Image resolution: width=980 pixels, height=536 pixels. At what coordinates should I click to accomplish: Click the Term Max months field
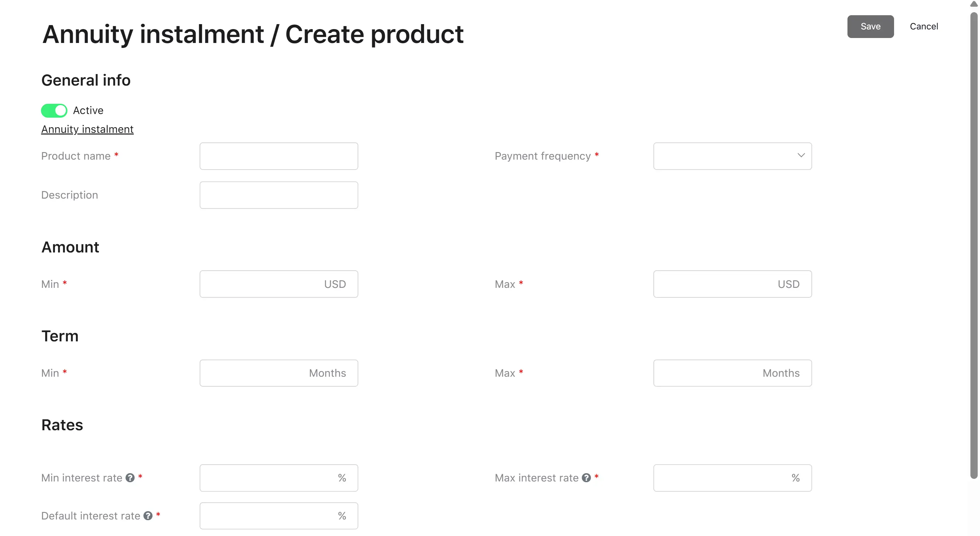pyautogui.click(x=732, y=373)
